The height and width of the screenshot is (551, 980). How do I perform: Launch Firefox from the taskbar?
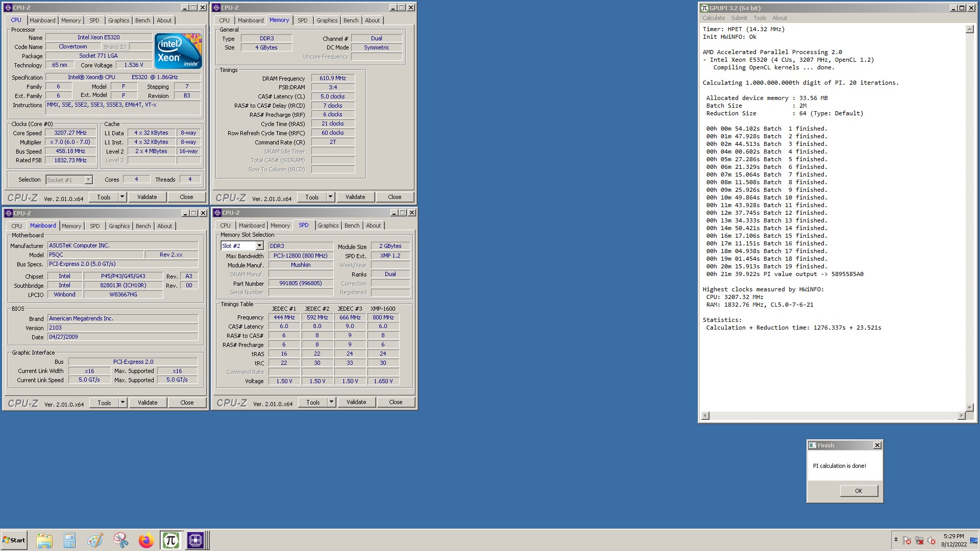pos(146,540)
